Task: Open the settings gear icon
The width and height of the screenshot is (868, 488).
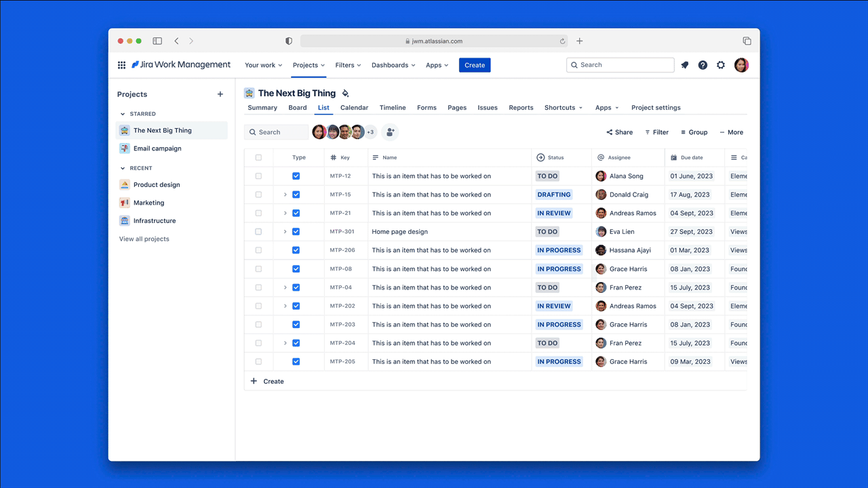Action: (x=721, y=65)
